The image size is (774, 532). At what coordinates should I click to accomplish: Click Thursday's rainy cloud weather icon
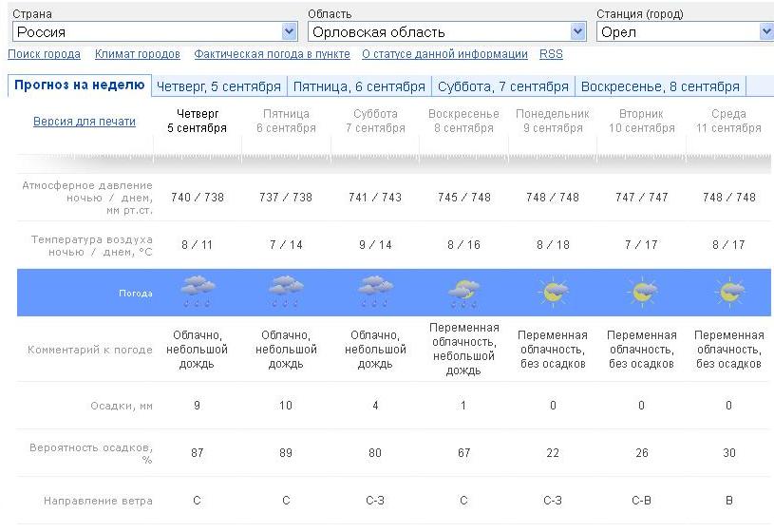click(x=198, y=292)
